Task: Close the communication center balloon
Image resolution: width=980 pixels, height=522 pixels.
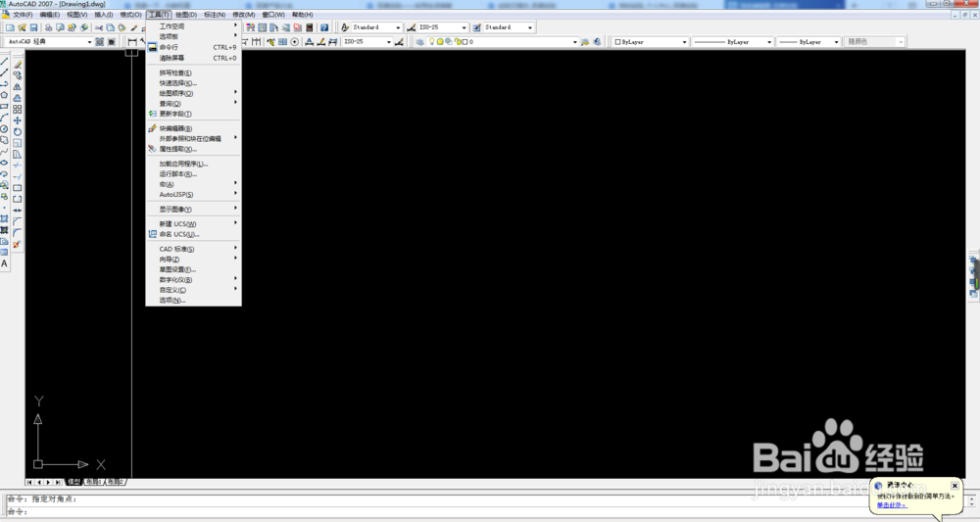Action: point(955,485)
